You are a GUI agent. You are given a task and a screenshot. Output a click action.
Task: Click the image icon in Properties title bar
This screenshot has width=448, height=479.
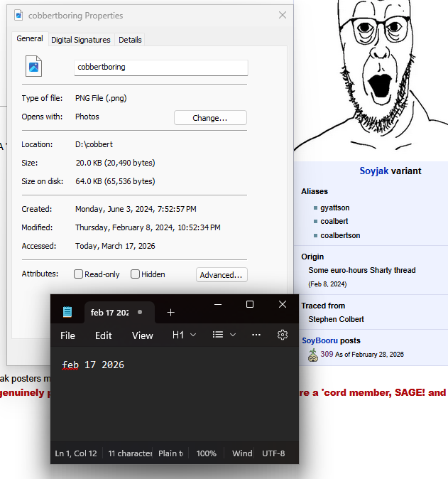(x=18, y=15)
